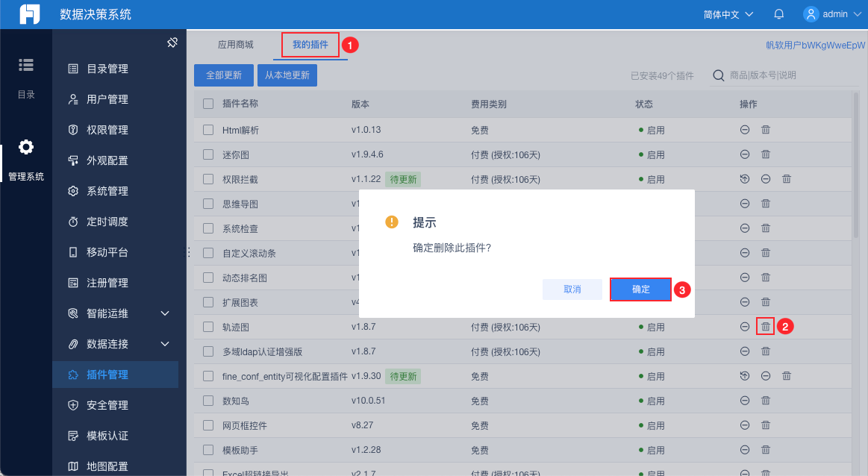Open the 简体中文 language dropdown

[728, 14]
